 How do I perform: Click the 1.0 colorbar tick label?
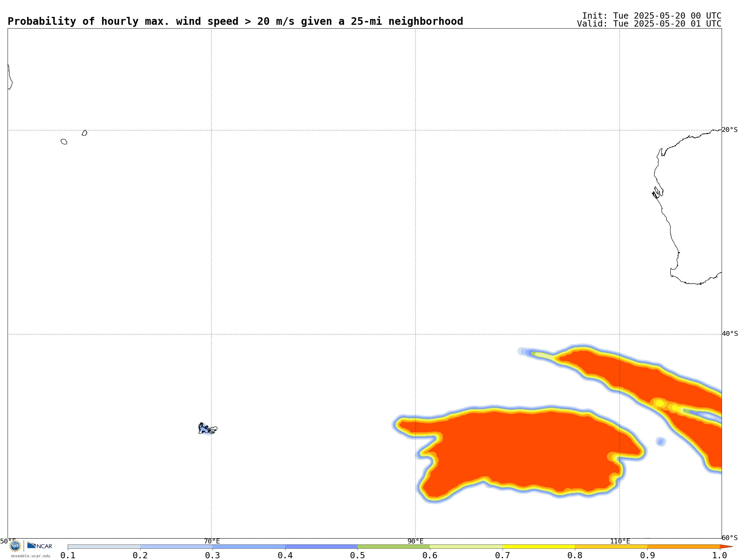[x=720, y=555]
